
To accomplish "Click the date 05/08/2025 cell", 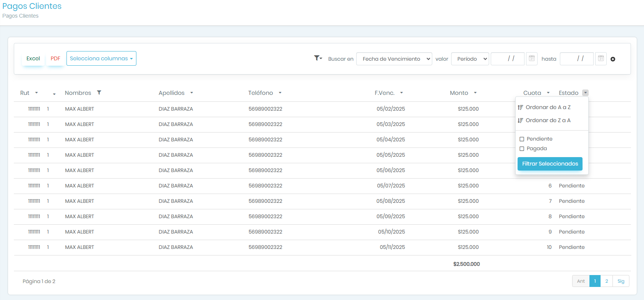I will (391, 201).
